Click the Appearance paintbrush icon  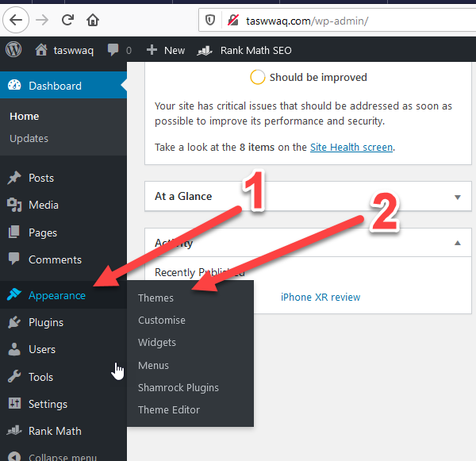coord(14,294)
